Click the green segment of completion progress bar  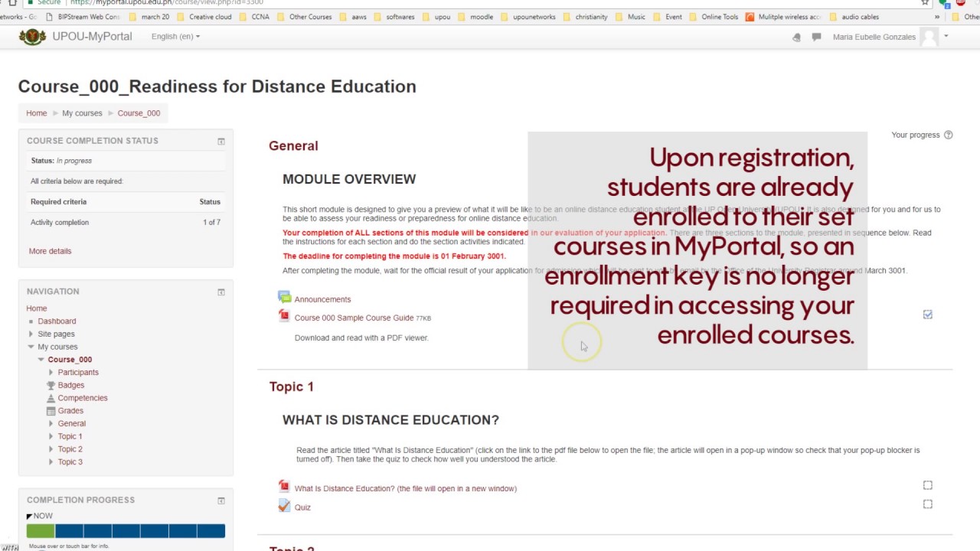pyautogui.click(x=41, y=531)
